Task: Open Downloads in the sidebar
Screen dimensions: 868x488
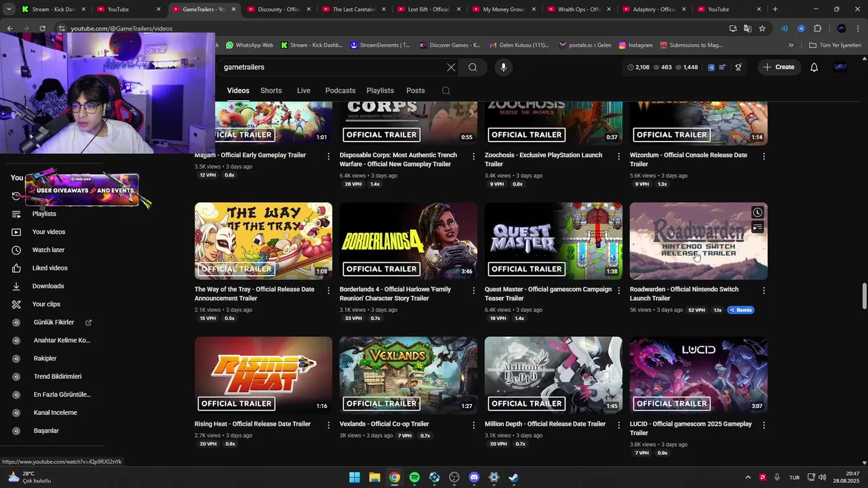Action: click(48, 286)
